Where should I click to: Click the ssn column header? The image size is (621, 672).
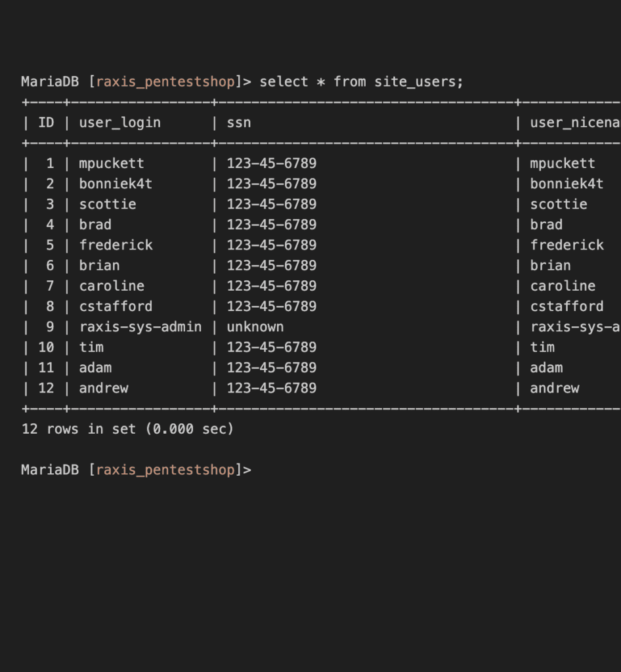tap(239, 123)
